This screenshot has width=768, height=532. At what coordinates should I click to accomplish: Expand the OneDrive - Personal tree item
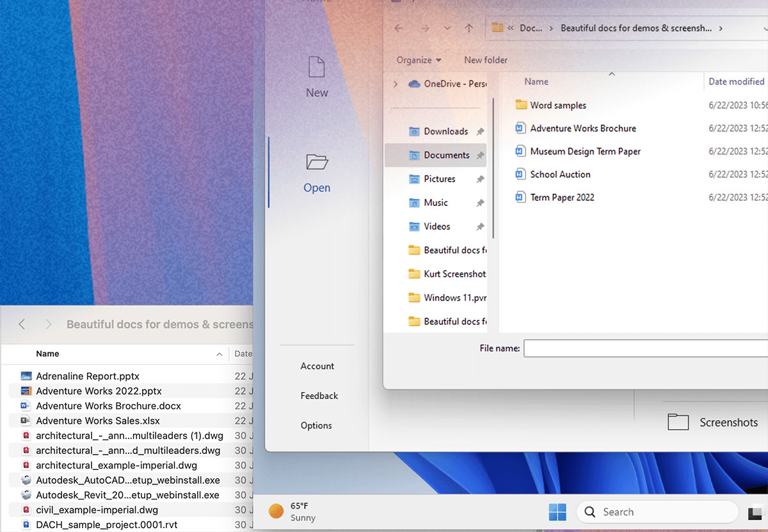396,83
